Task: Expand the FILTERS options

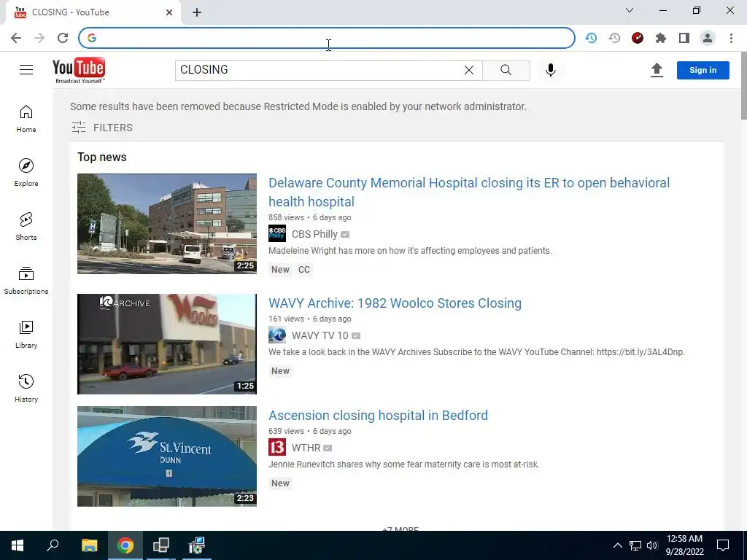Action: point(102,128)
